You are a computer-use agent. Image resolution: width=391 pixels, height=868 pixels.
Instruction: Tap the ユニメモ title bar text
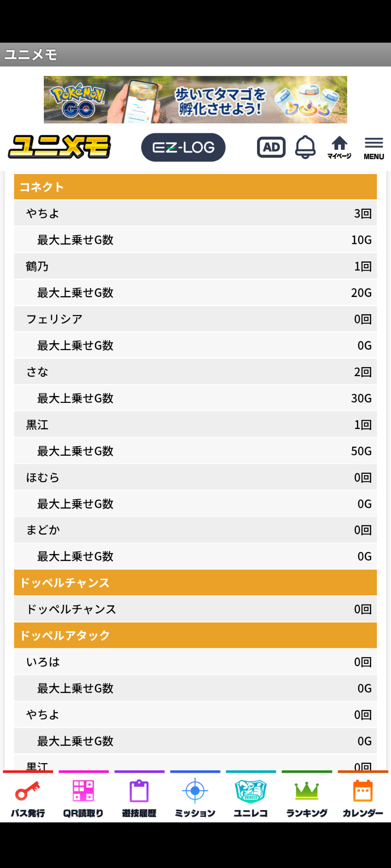coord(31,55)
